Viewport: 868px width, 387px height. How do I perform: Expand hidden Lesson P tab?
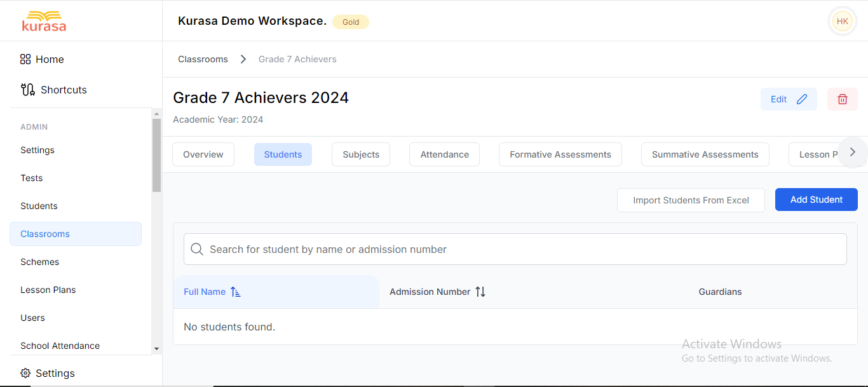(823, 154)
